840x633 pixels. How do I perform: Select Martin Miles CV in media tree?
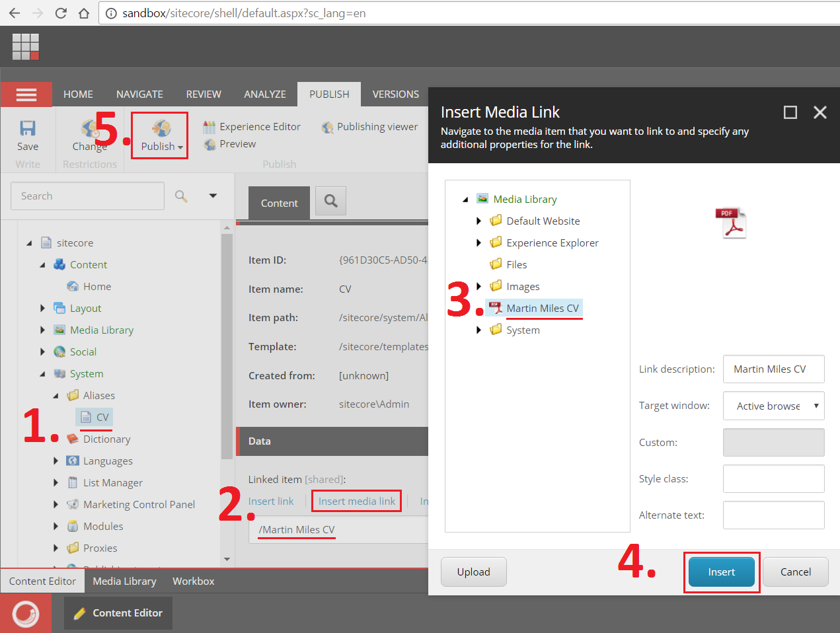(x=542, y=309)
